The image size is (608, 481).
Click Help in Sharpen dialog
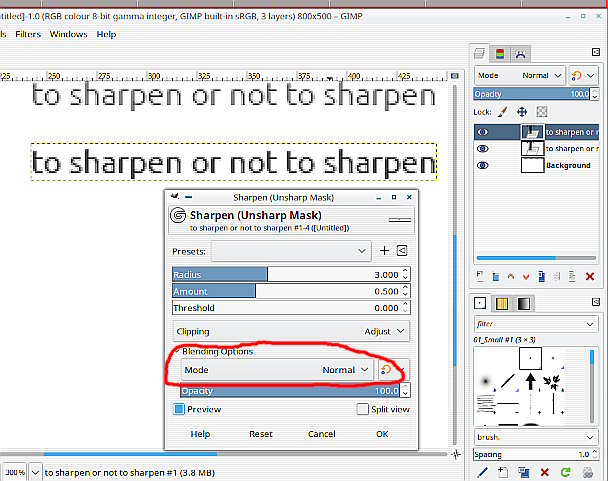[x=200, y=434]
